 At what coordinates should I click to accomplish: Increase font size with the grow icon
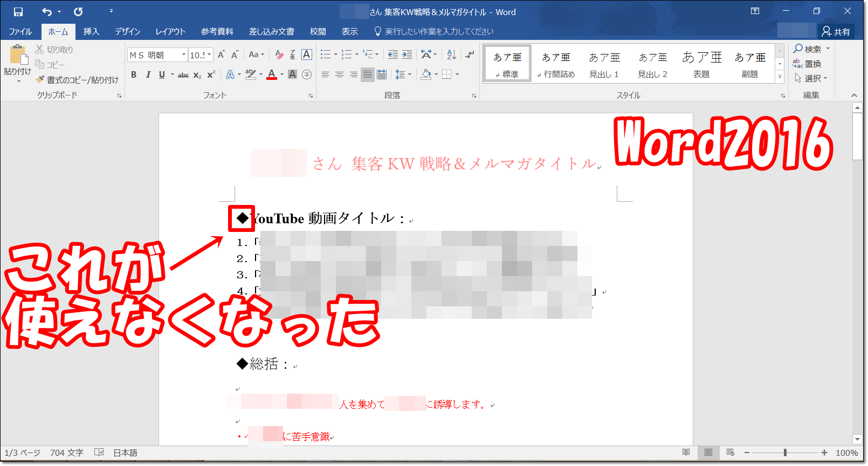pos(222,54)
